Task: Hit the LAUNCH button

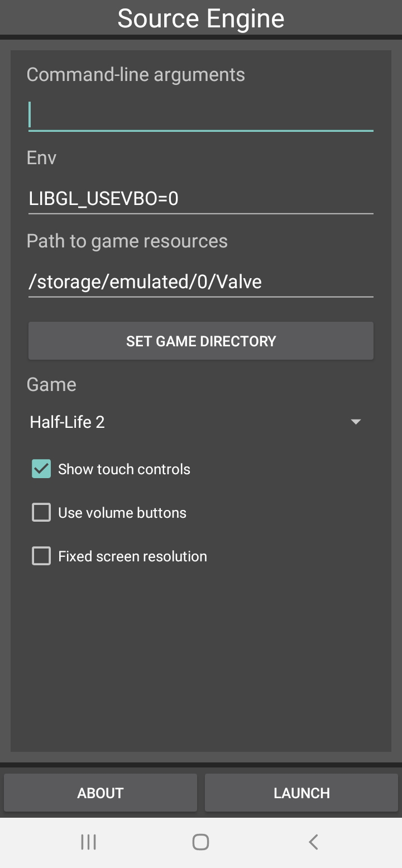Action: 301,793
